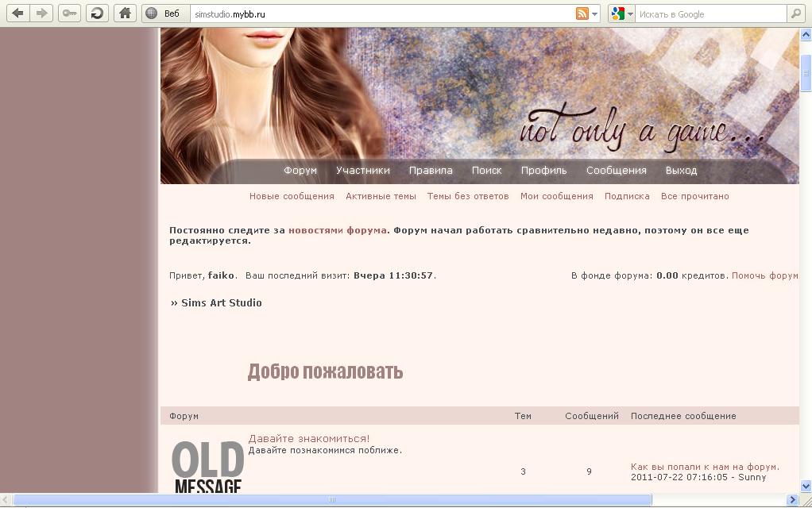This screenshot has width=812, height=508.
Task: Expand the search engine selector arrow
Action: [630, 14]
